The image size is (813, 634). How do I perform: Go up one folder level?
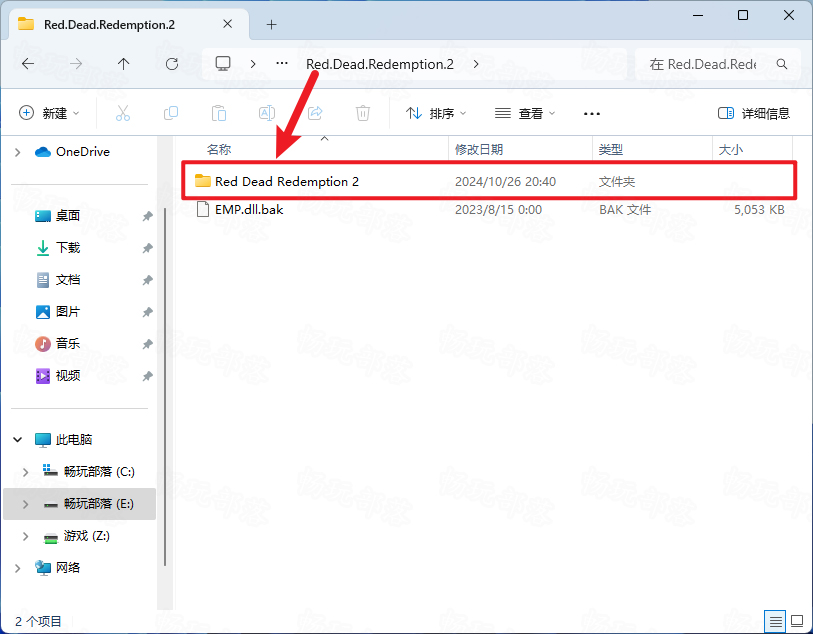pos(123,64)
